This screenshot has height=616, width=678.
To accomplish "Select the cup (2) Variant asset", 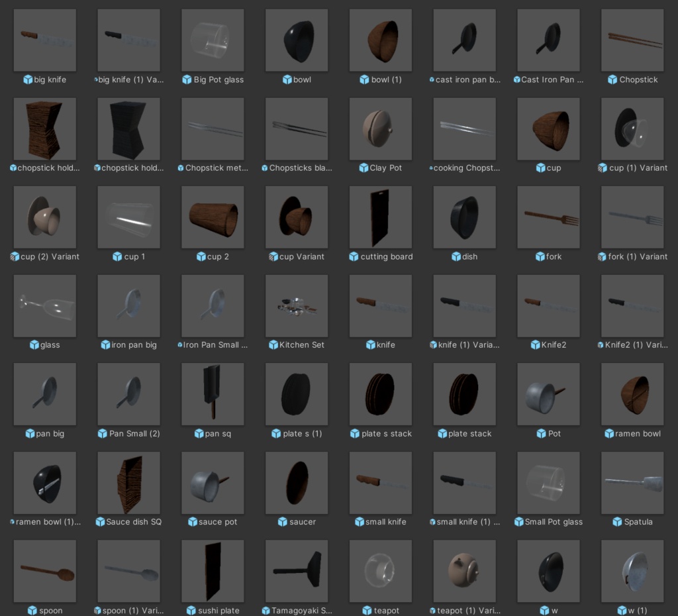I will coord(44,217).
